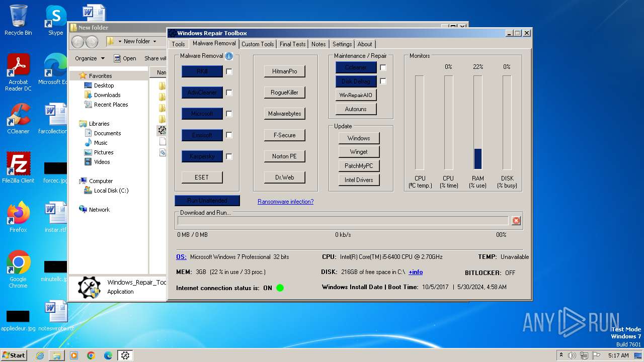
Task: Click the Intel Drivers button
Action: pyautogui.click(x=359, y=180)
